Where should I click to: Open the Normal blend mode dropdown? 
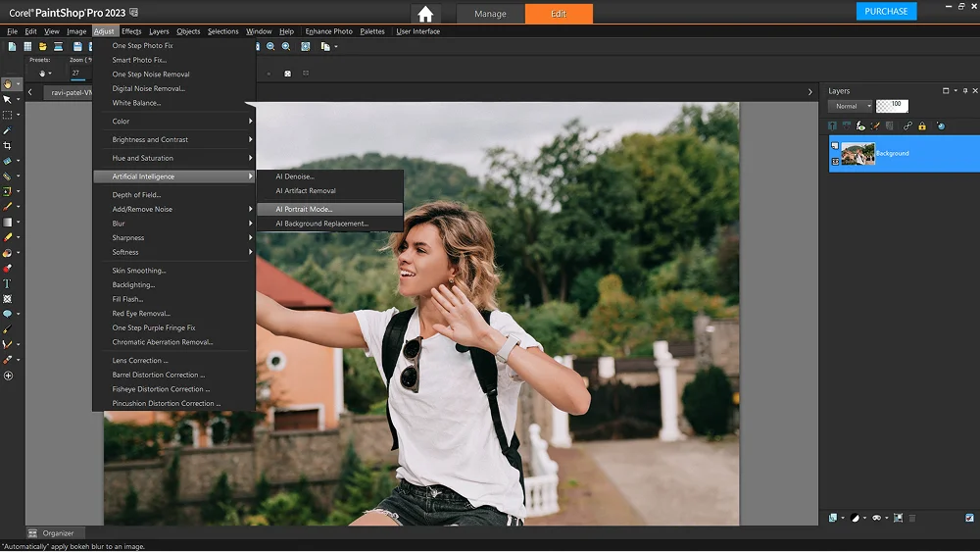(850, 106)
